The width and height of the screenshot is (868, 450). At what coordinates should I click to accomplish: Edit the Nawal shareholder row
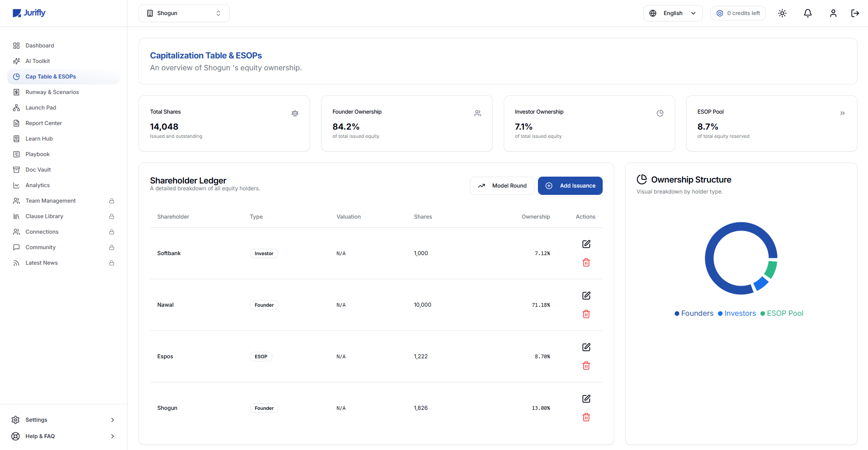point(586,296)
